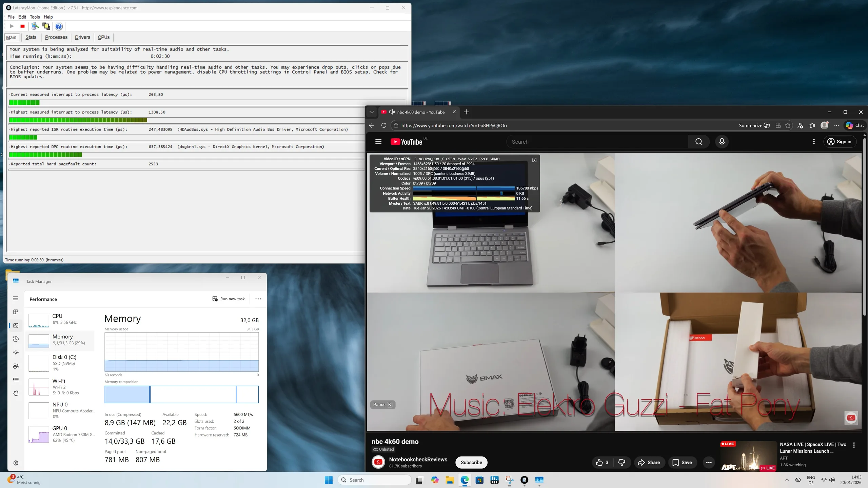868x488 pixels.
Task: Show hidden system tray icons chevron
Action: [787, 480]
